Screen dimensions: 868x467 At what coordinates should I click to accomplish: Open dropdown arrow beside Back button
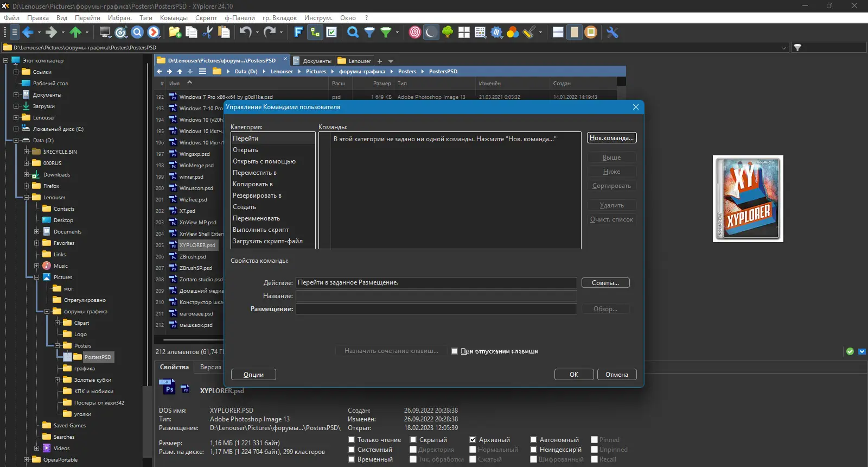[x=39, y=33]
